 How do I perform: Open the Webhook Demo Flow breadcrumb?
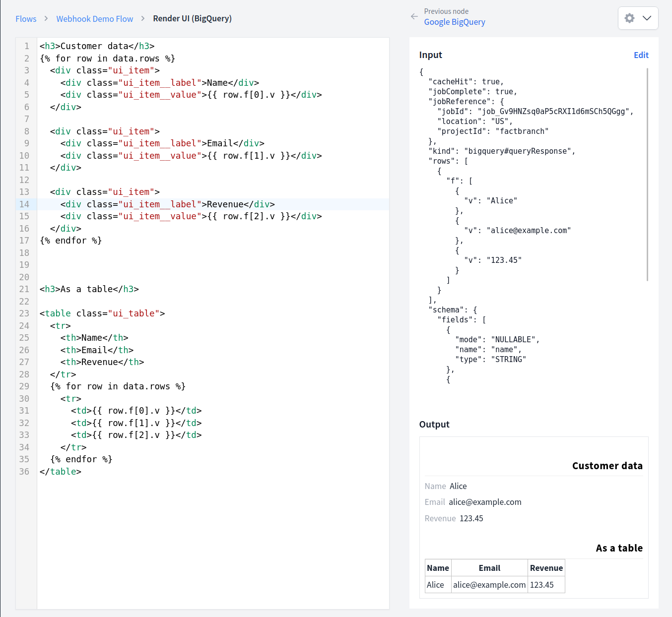(x=94, y=18)
